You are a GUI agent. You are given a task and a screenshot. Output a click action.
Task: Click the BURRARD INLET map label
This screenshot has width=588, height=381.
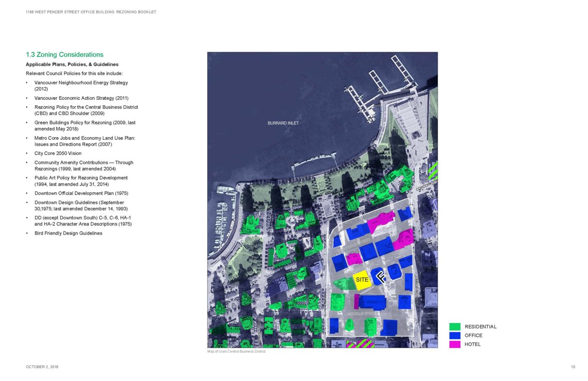(x=283, y=123)
